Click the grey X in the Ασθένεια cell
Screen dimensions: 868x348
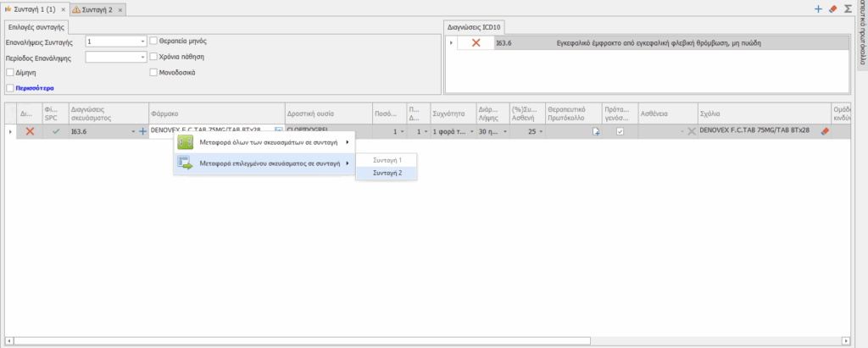[692, 131]
